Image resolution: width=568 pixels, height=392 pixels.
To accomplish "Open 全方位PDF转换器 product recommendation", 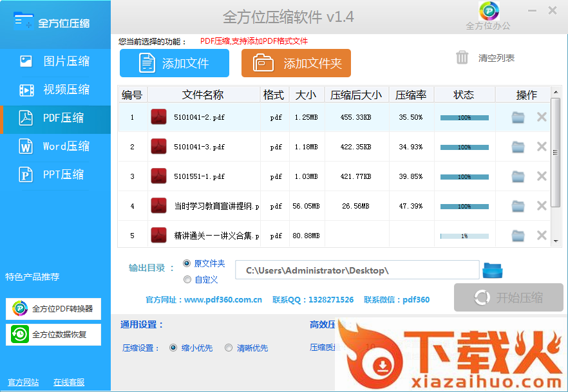I will coord(53,309).
